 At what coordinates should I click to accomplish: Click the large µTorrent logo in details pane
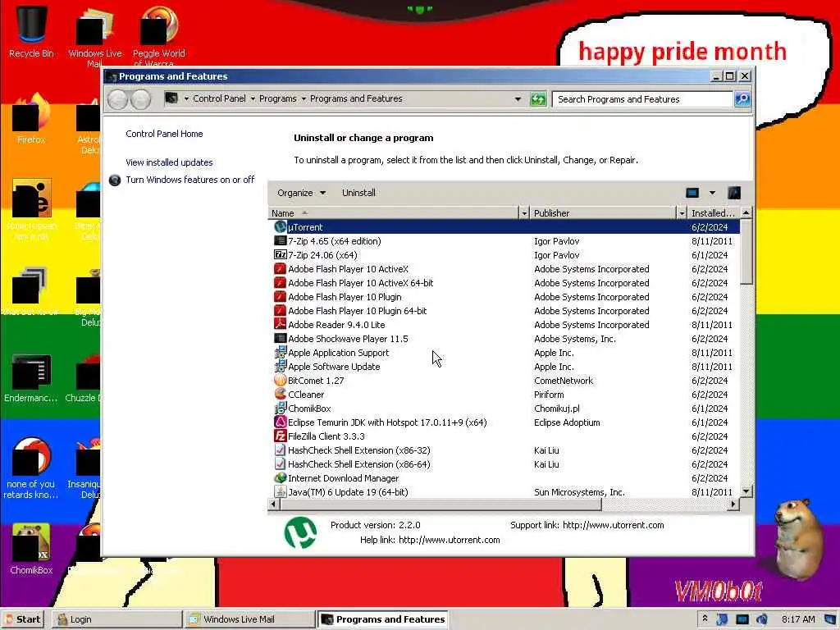coord(300,532)
